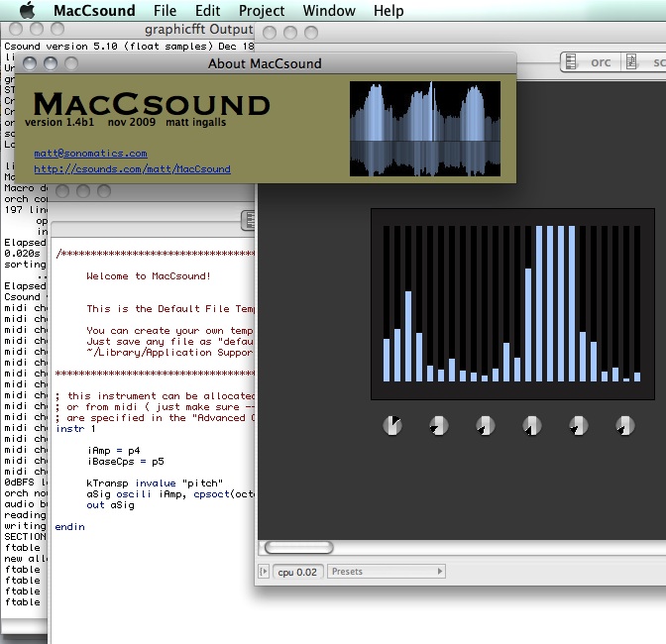Click the 'Welcome to MacCsound!' comment line

[149, 276]
